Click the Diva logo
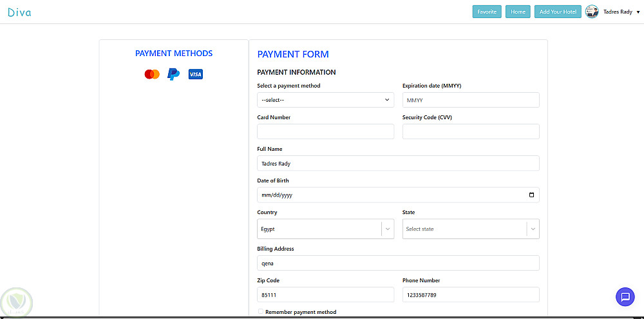 [x=19, y=12]
